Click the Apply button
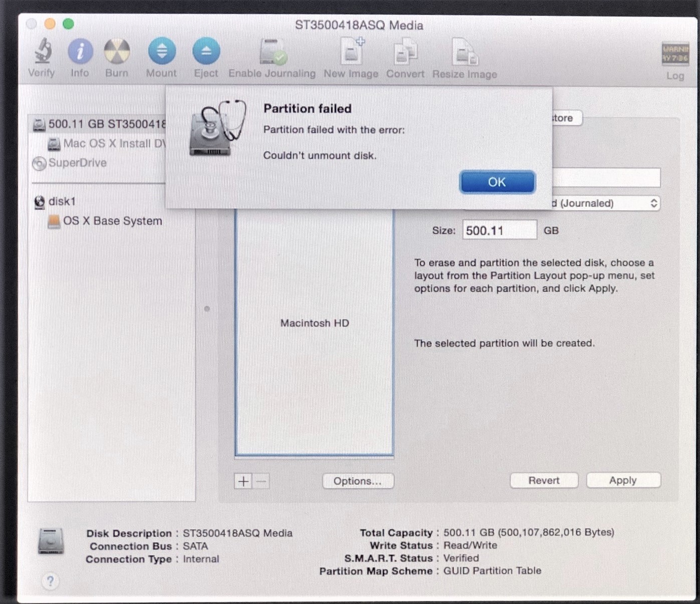The height and width of the screenshot is (604, 700). tap(623, 481)
